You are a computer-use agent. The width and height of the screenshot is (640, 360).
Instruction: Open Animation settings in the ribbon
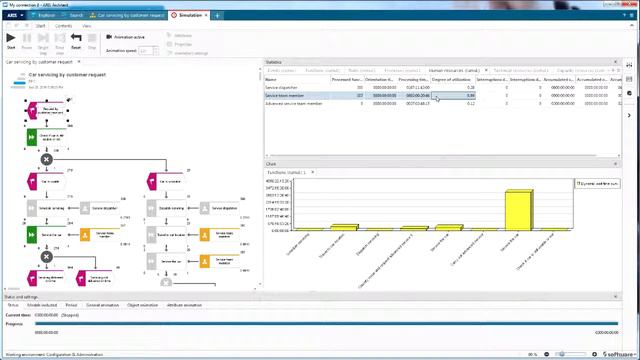click(187, 53)
